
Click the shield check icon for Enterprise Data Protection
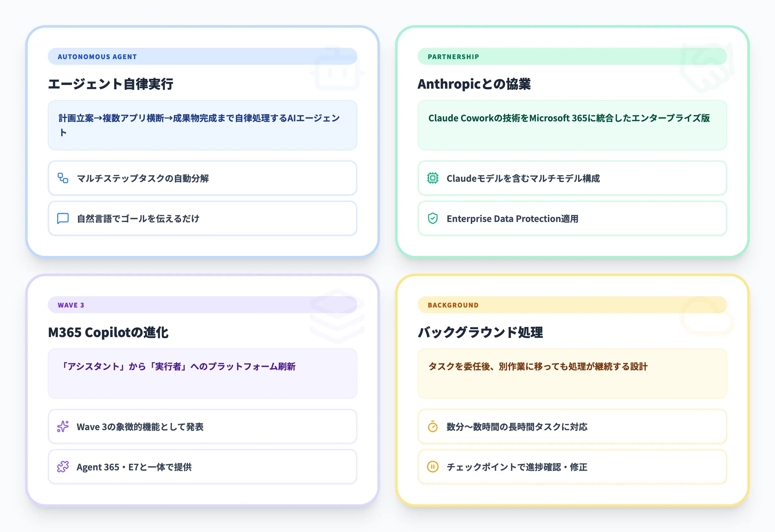432,219
